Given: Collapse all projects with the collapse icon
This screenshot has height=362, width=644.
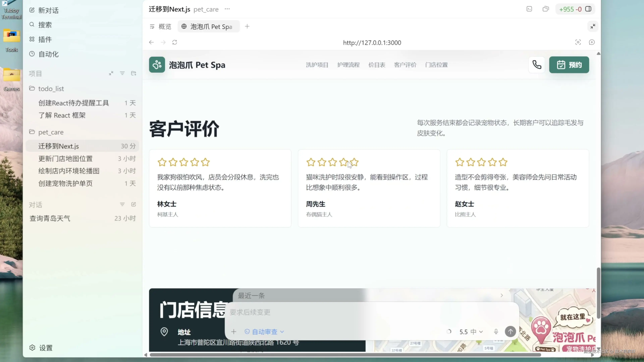Looking at the screenshot, I should 111,73.
